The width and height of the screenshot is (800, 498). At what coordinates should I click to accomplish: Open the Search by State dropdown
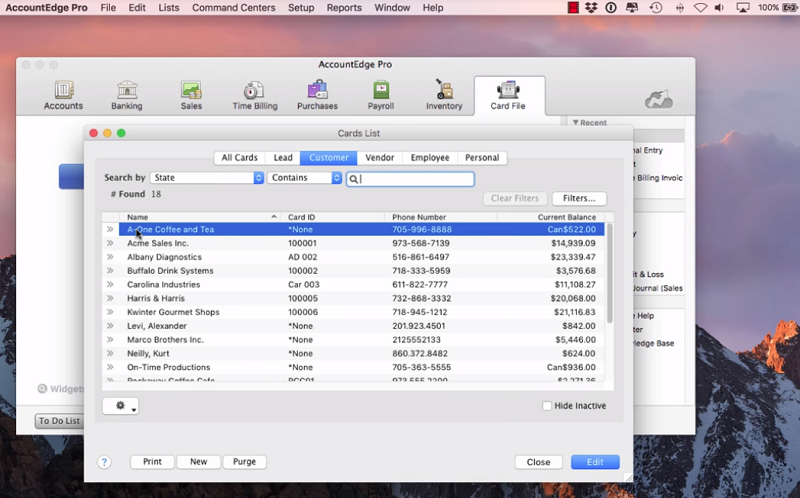click(207, 178)
